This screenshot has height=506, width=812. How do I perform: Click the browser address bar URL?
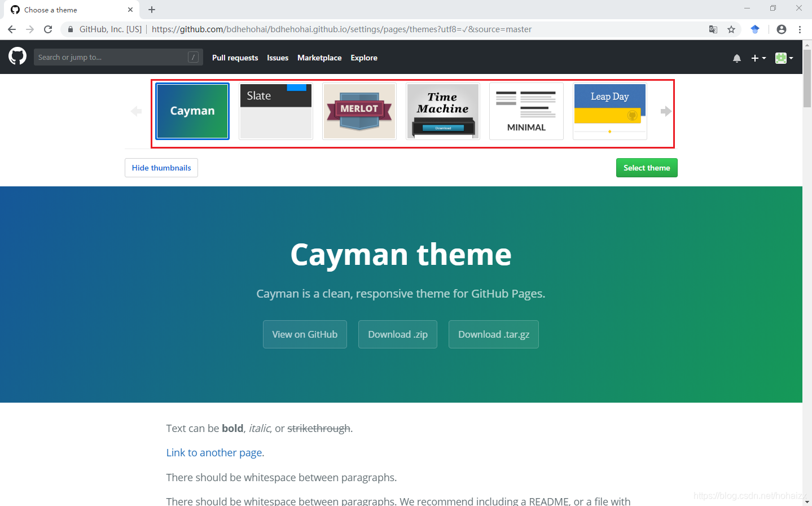pos(341,29)
